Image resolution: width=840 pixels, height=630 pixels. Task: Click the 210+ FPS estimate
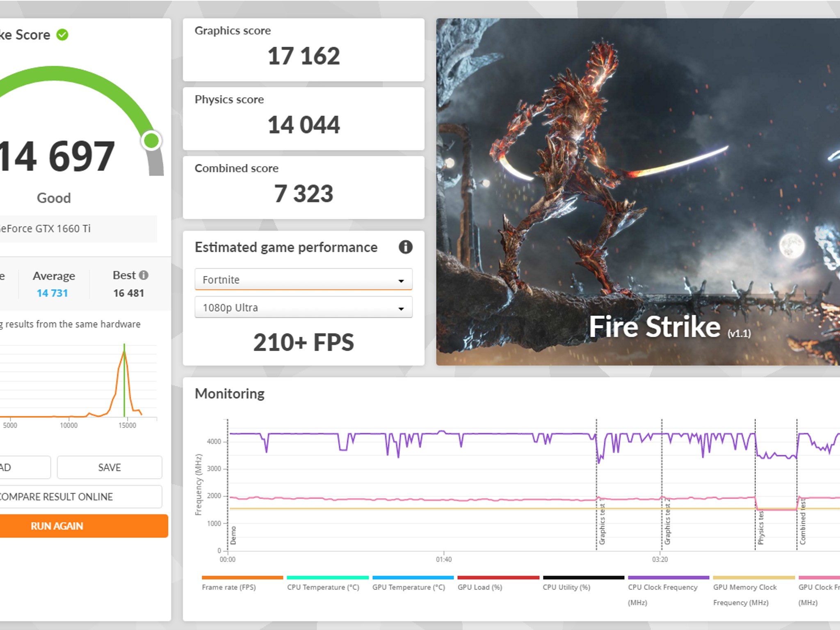tap(304, 342)
